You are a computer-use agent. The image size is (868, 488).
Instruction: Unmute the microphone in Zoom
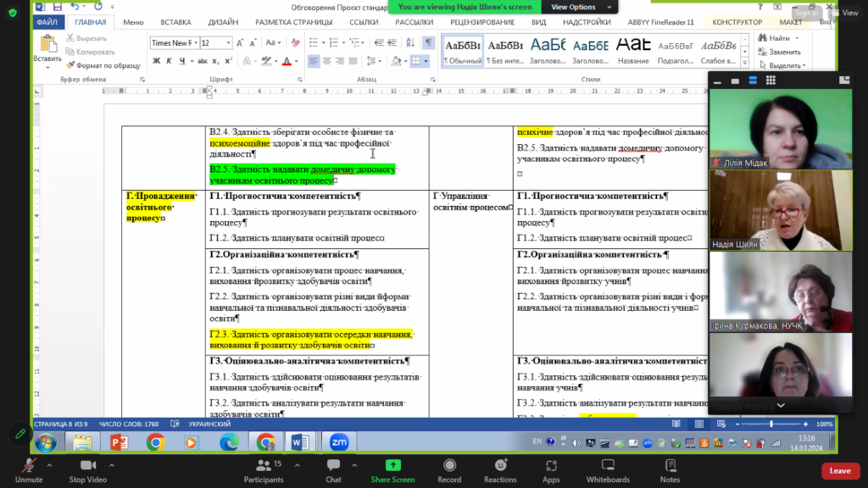coord(29,470)
